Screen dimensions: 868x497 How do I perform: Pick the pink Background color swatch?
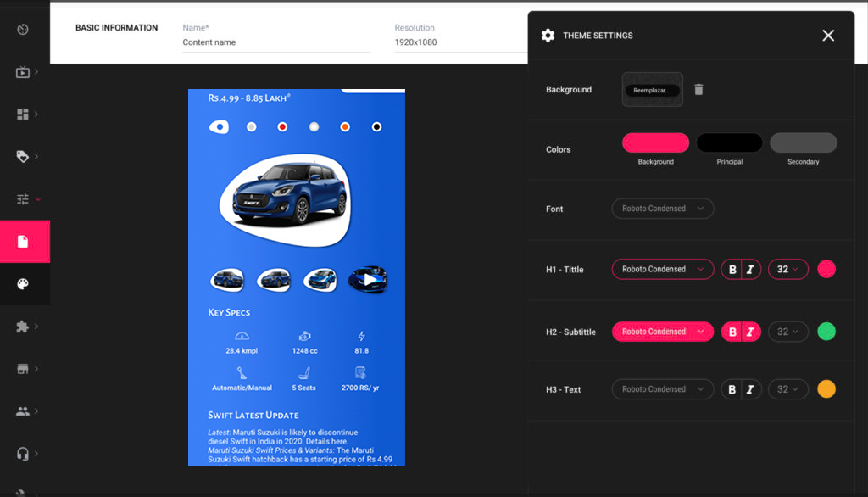(x=655, y=142)
